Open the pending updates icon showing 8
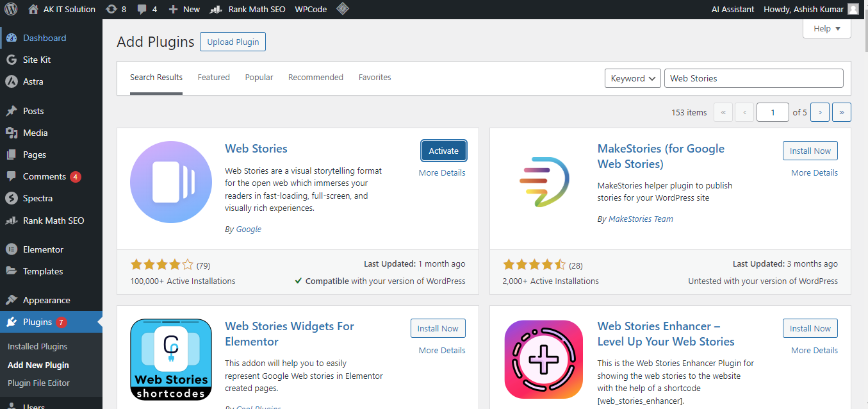This screenshot has width=868, height=409. (116, 9)
